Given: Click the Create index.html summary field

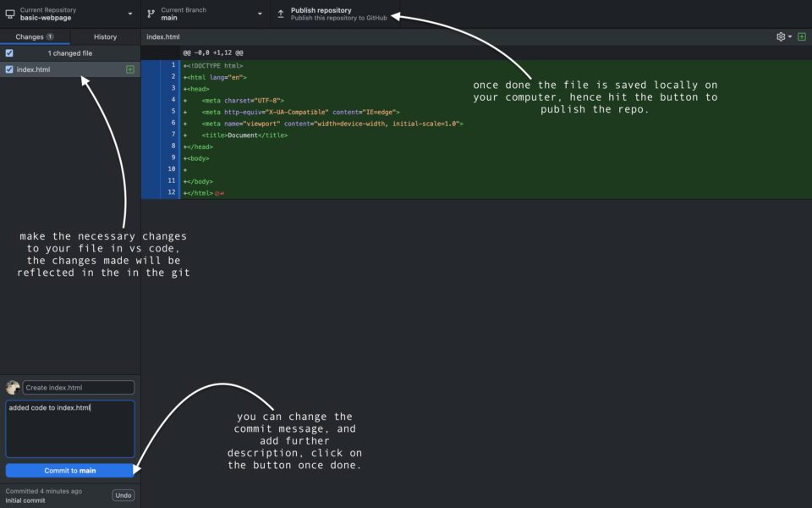Looking at the screenshot, I should 78,387.
